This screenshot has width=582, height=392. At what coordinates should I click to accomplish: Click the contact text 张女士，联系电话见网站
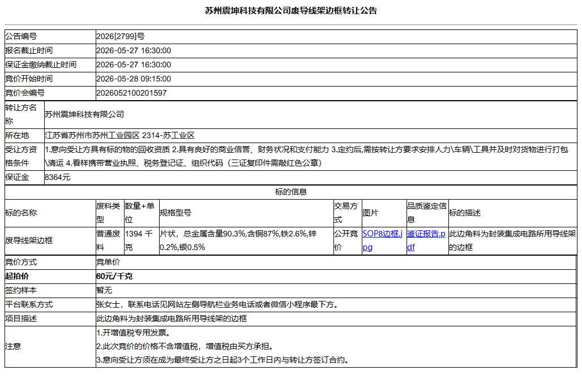tap(219, 304)
